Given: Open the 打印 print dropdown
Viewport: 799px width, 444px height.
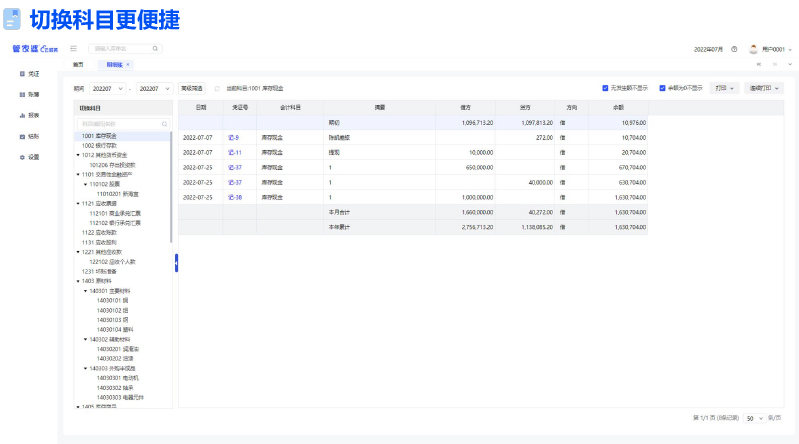Looking at the screenshot, I should (x=725, y=88).
